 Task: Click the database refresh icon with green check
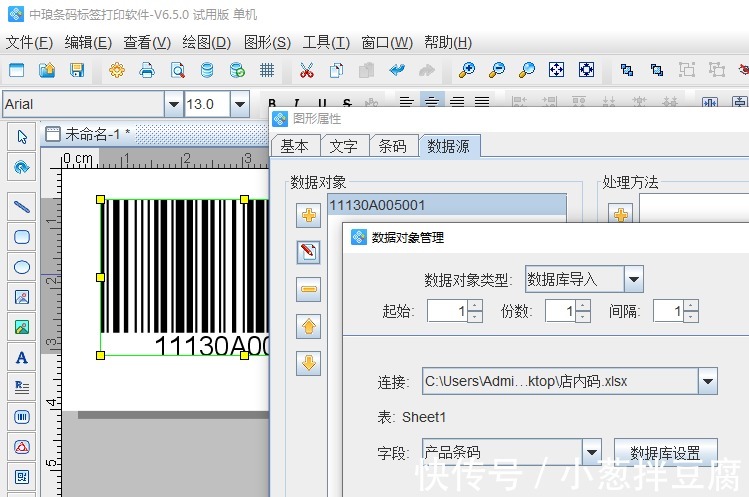pyautogui.click(x=237, y=71)
